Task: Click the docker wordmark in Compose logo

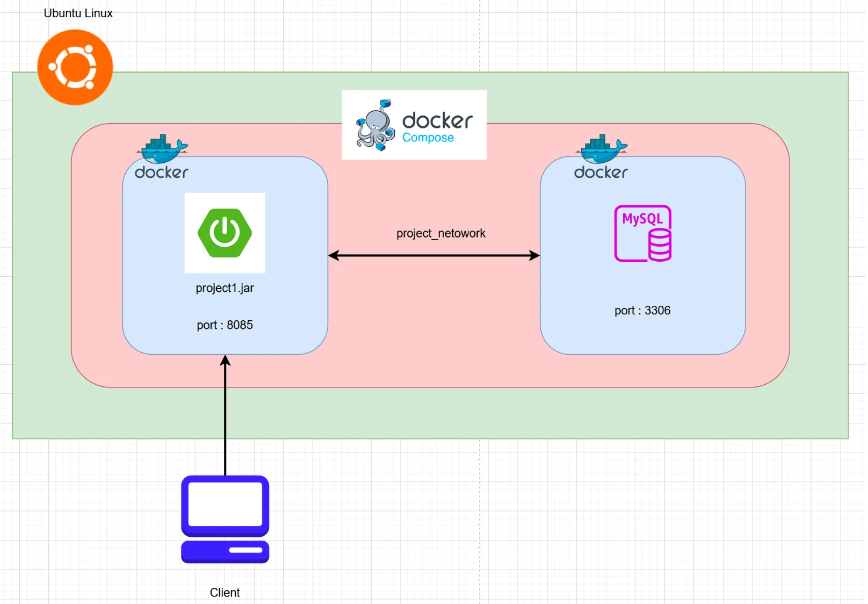Action: 438,120
